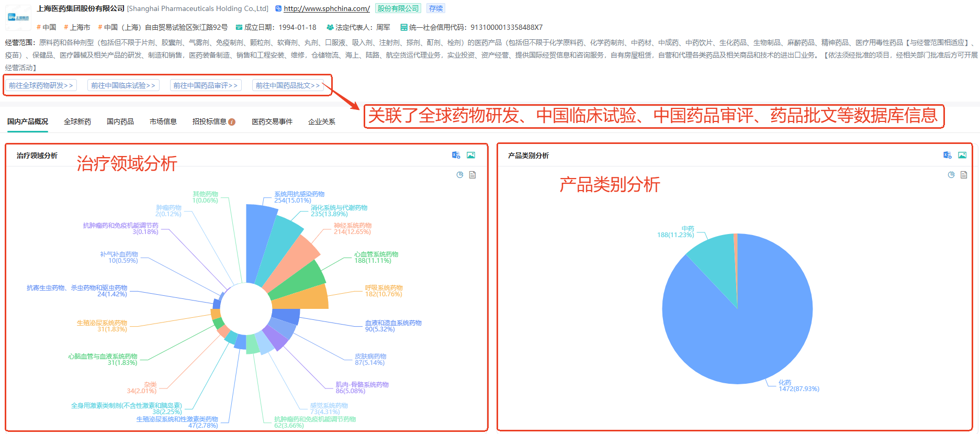The image size is (980, 434).
Task: Export 治疗领域分析 chart data to Excel
Action: (x=456, y=155)
